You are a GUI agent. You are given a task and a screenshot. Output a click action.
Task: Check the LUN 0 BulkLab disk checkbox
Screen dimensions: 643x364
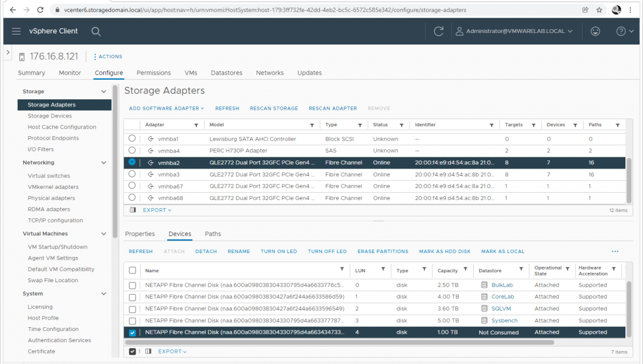132,285
